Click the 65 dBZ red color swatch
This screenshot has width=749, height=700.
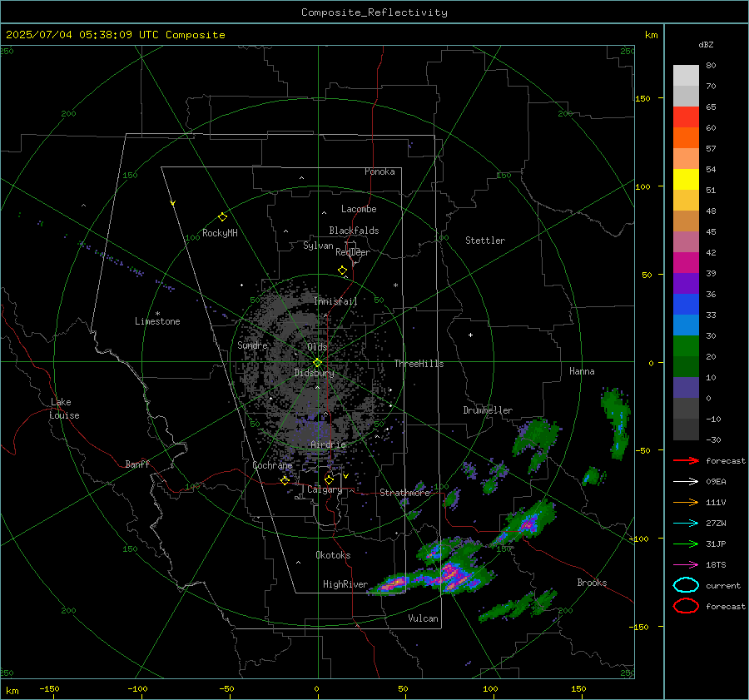(x=686, y=117)
